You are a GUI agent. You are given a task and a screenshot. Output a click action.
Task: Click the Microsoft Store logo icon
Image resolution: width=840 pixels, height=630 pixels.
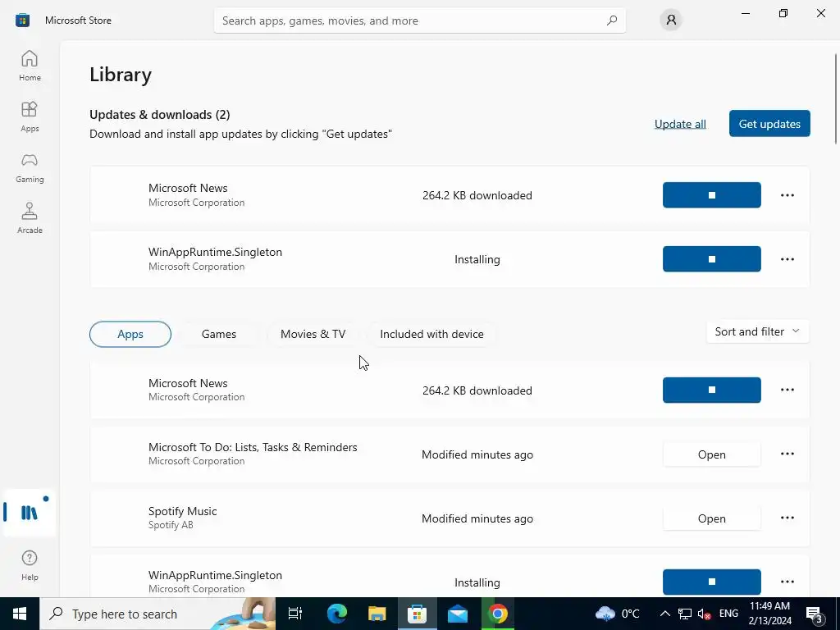22,21
